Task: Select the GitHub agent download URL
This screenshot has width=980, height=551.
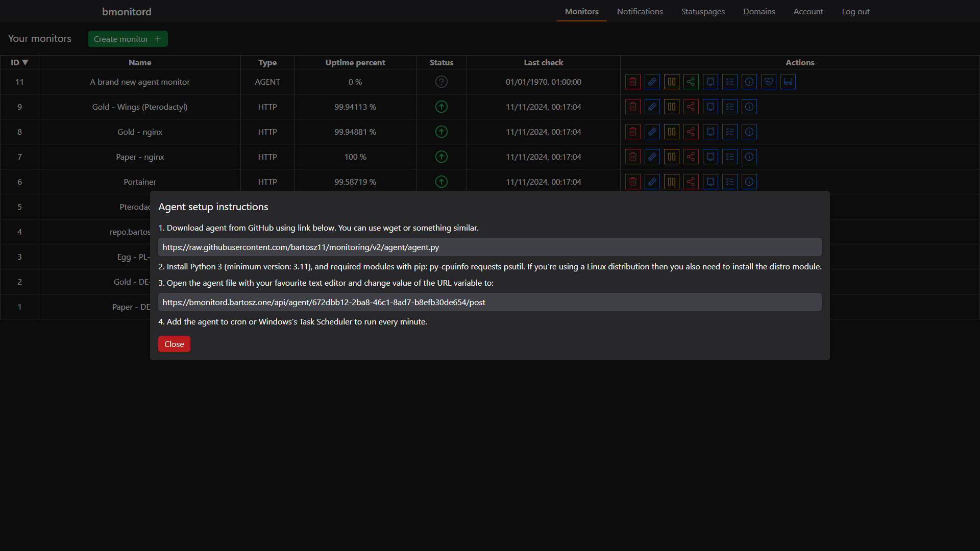Action: coord(490,247)
